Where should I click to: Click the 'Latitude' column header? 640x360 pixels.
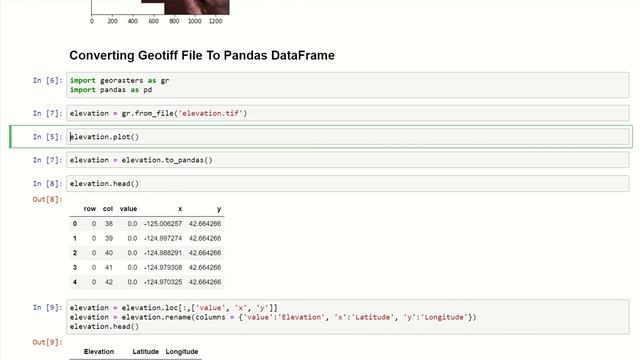coord(145,351)
